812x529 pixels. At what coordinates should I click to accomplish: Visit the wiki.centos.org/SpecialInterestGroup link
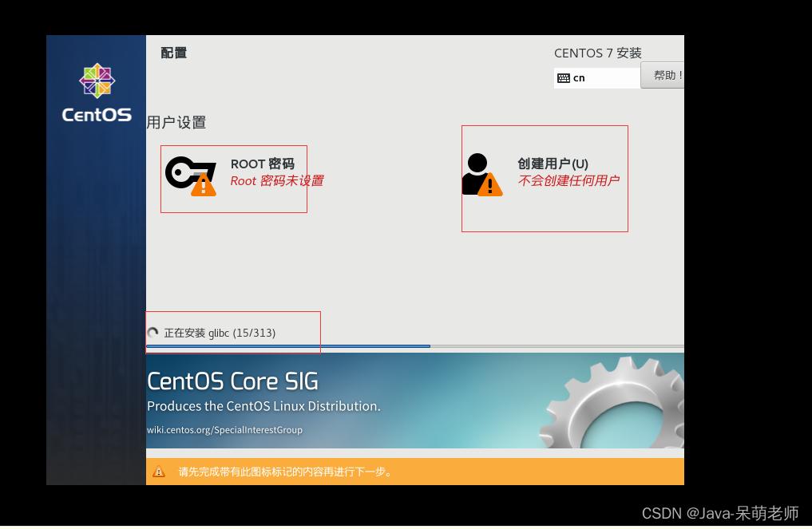click(x=224, y=430)
